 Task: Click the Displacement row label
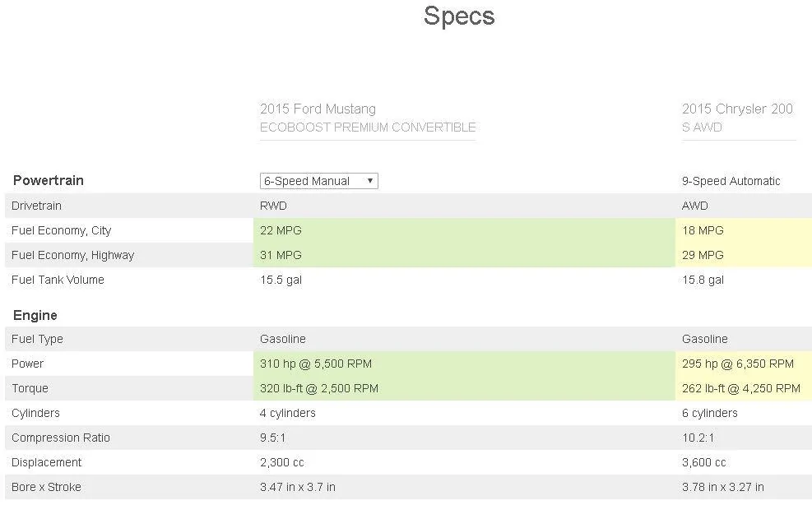pyautogui.click(x=47, y=462)
